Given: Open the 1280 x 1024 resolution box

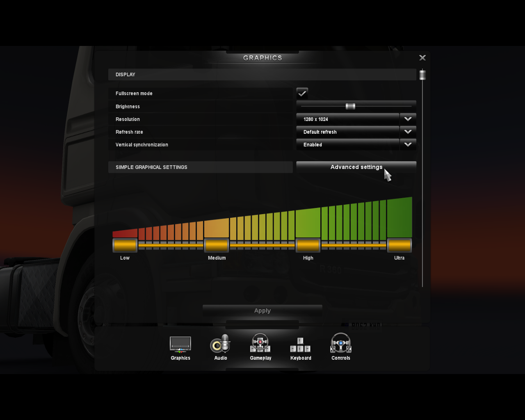Looking at the screenshot, I should click(x=348, y=119).
